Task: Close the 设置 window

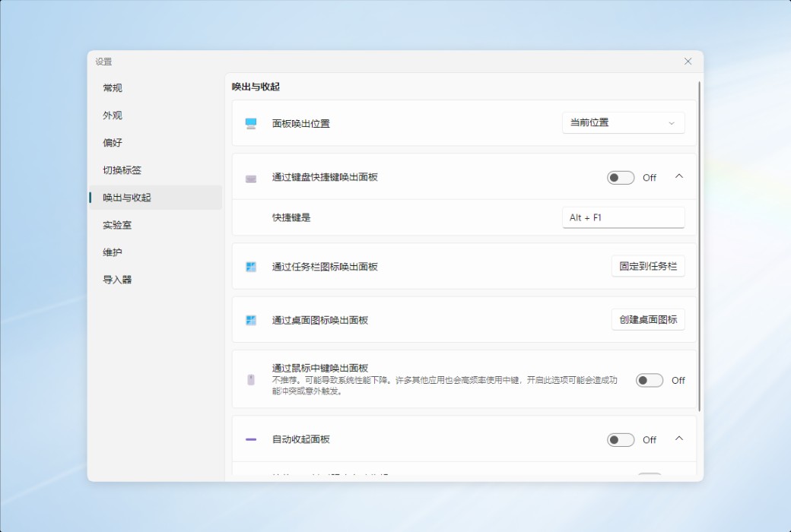Action: pyautogui.click(x=688, y=62)
